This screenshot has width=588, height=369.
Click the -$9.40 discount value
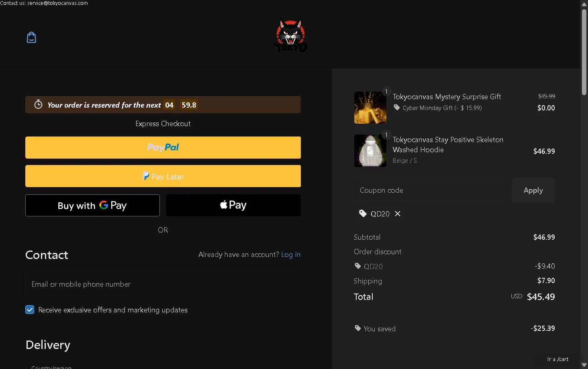[545, 266]
